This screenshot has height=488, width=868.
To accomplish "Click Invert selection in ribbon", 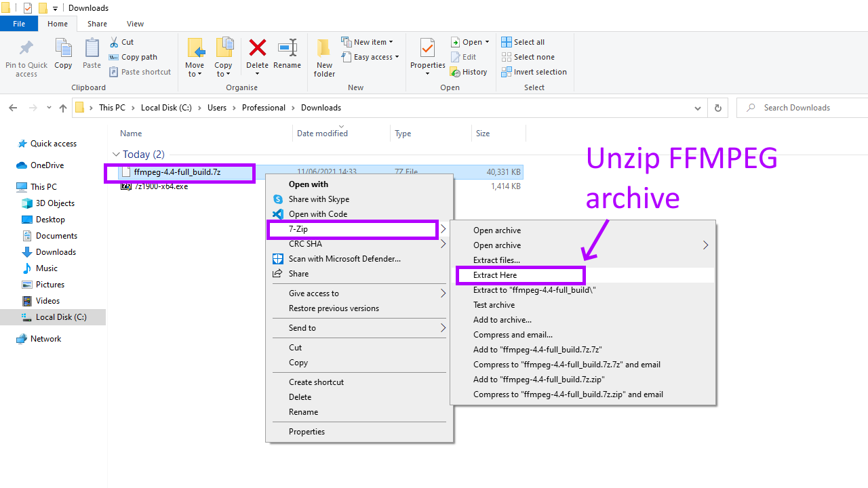I will tap(534, 72).
